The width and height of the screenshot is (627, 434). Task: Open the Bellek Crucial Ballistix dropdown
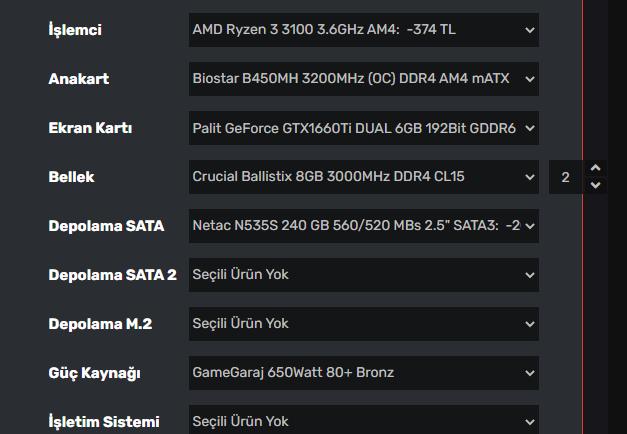pyautogui.click(x=364, y=177)
